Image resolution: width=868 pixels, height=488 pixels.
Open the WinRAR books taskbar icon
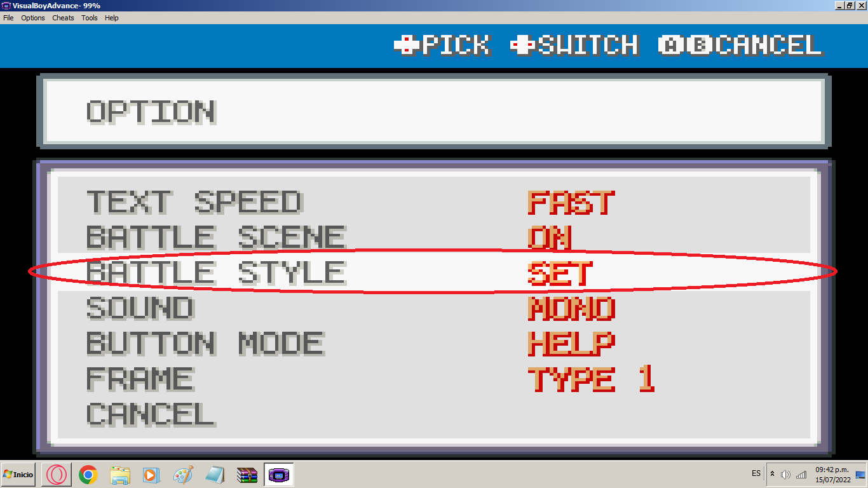click(215, 475)
